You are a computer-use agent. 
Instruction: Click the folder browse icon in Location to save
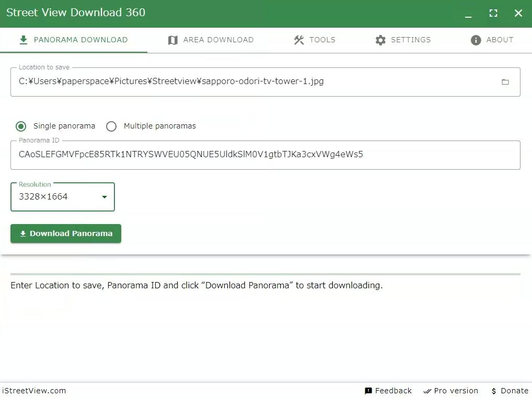coord(505,81)
